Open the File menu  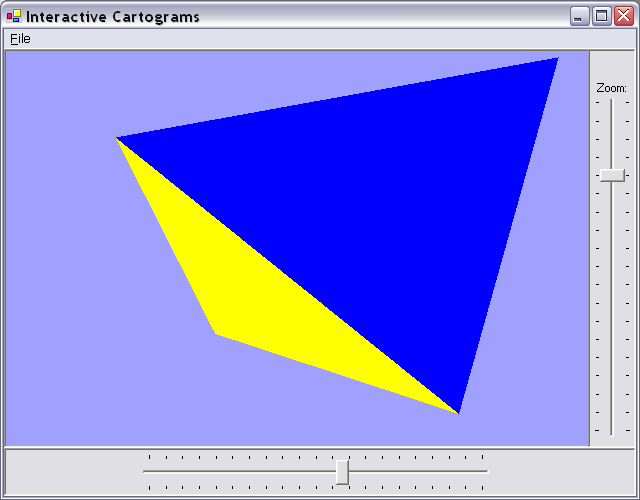(20, 39)
